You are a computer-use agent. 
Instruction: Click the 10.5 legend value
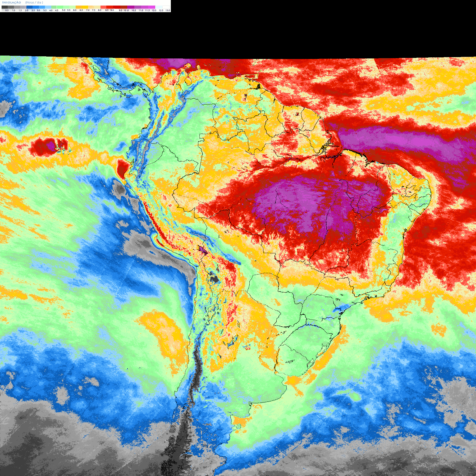[134, 10]
